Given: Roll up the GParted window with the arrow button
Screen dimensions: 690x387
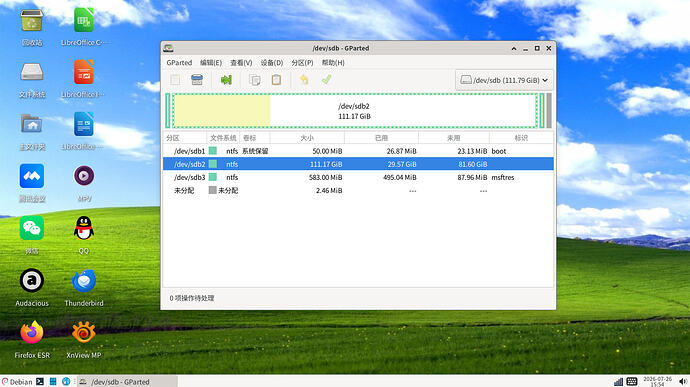Looking at the screenshot, I should tap(514, 48).
